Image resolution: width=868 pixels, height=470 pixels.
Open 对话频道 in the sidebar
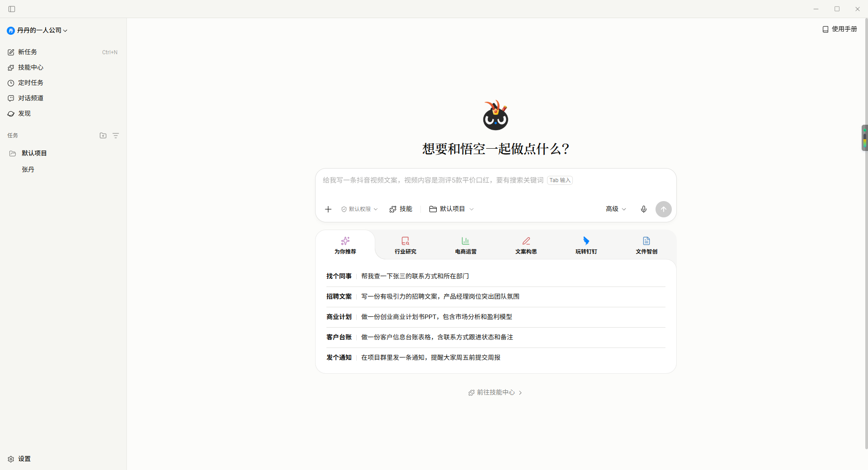63,99
